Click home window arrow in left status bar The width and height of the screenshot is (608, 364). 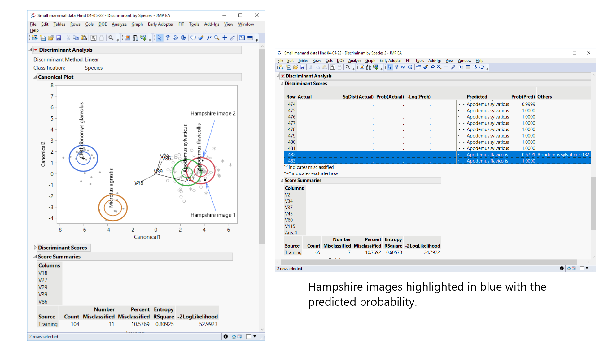[234, 336]
